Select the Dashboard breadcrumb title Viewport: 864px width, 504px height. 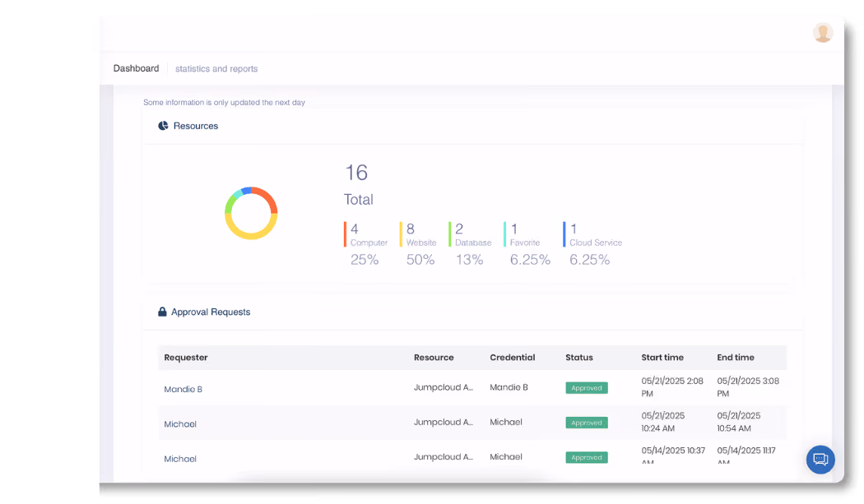pos(136,68)
